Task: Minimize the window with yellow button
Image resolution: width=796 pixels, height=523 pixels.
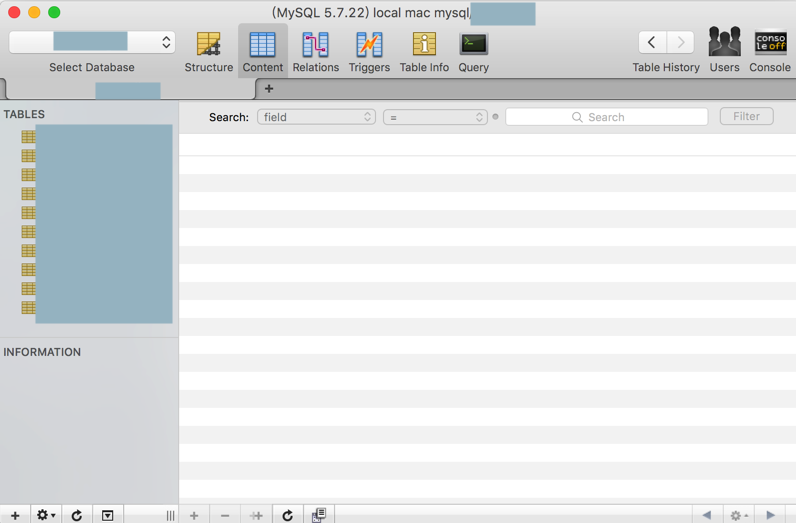Action: [x=34, y=12]
